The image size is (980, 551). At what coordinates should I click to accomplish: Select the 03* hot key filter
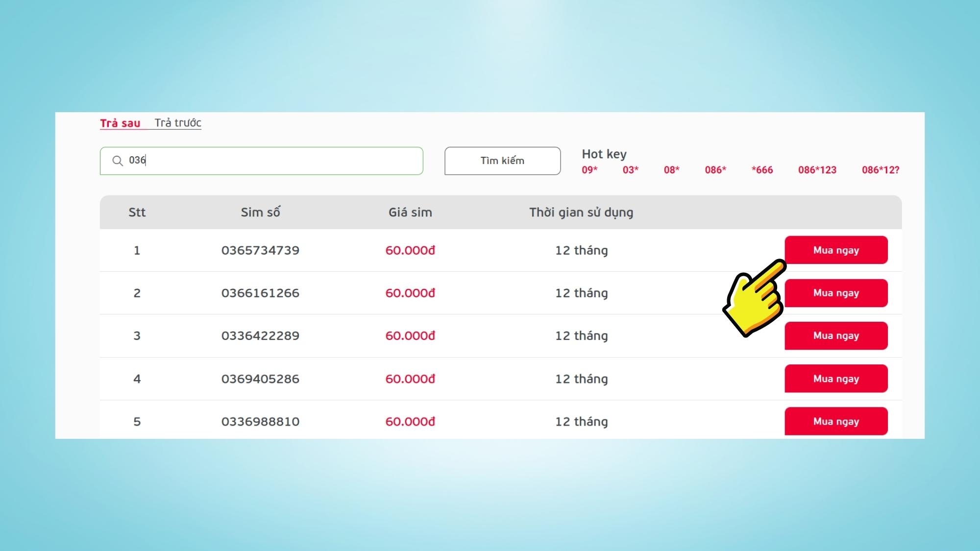pos(631,170)
